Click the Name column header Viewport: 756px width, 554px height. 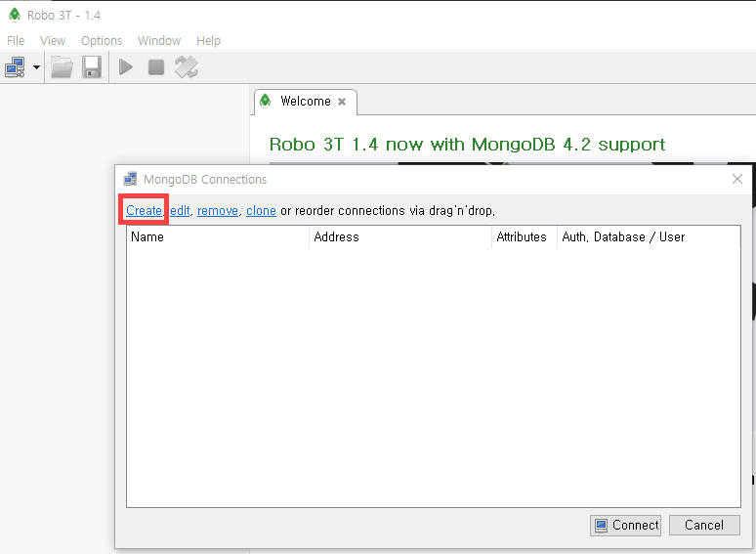coord(218,236)
